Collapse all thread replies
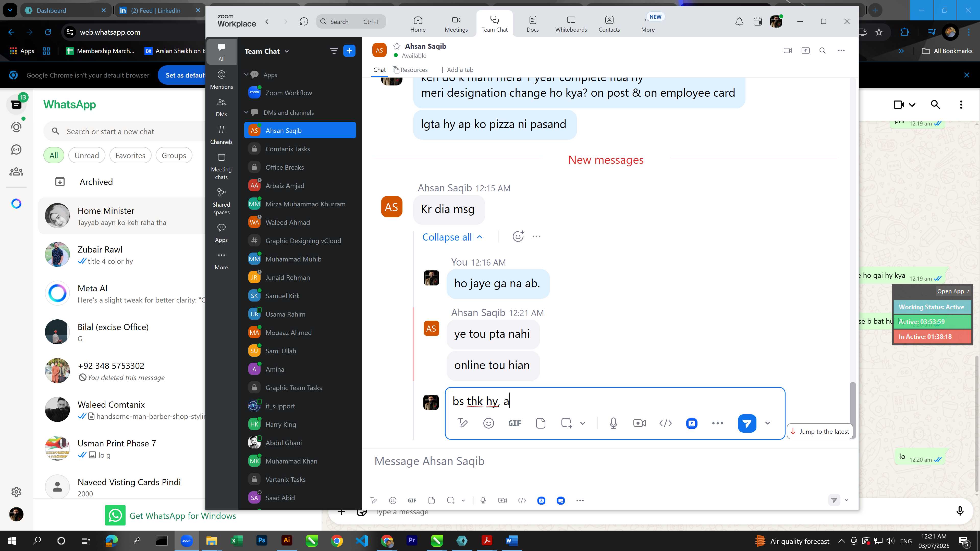Screen dimensions: 980x551 point(452,237)
